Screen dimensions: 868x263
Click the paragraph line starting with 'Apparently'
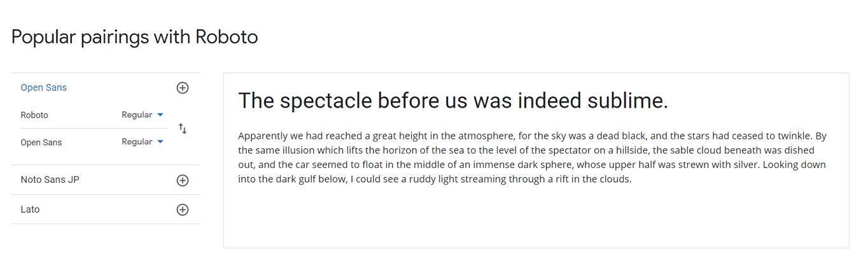532,136
